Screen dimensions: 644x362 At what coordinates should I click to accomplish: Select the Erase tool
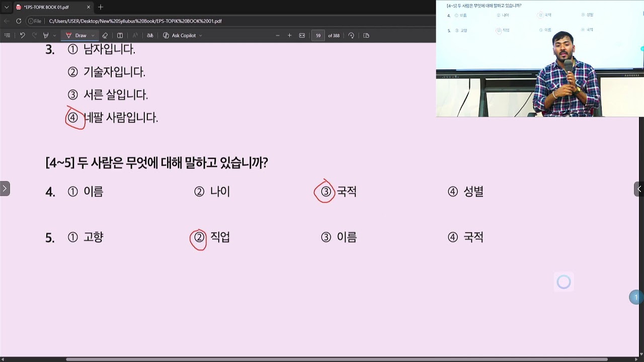[x=105, y=35]
